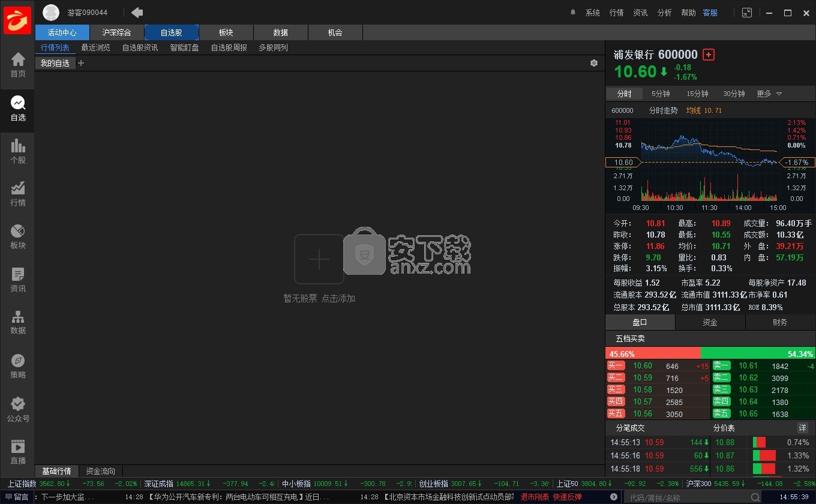The height and width of the screenshot is (504, 816).
Task: Select the 自选 sidebar icon
Action: point(18,109)
